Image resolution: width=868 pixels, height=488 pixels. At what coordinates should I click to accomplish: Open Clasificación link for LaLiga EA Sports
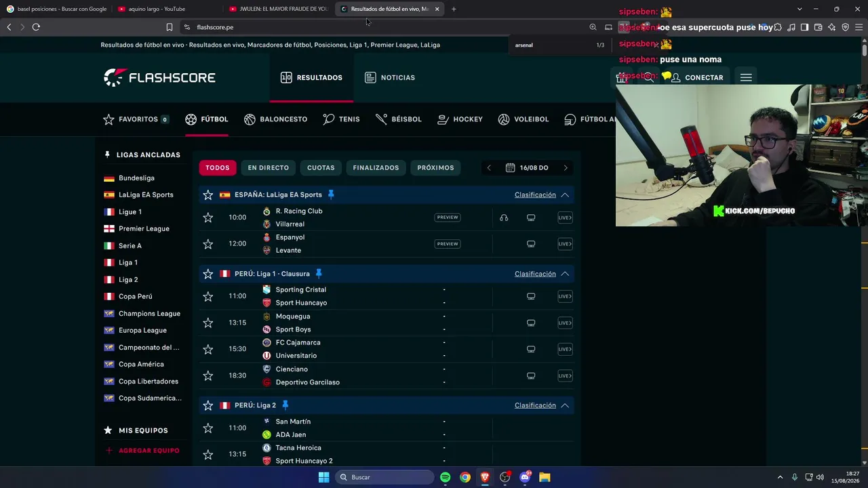[x=535, y=195]
